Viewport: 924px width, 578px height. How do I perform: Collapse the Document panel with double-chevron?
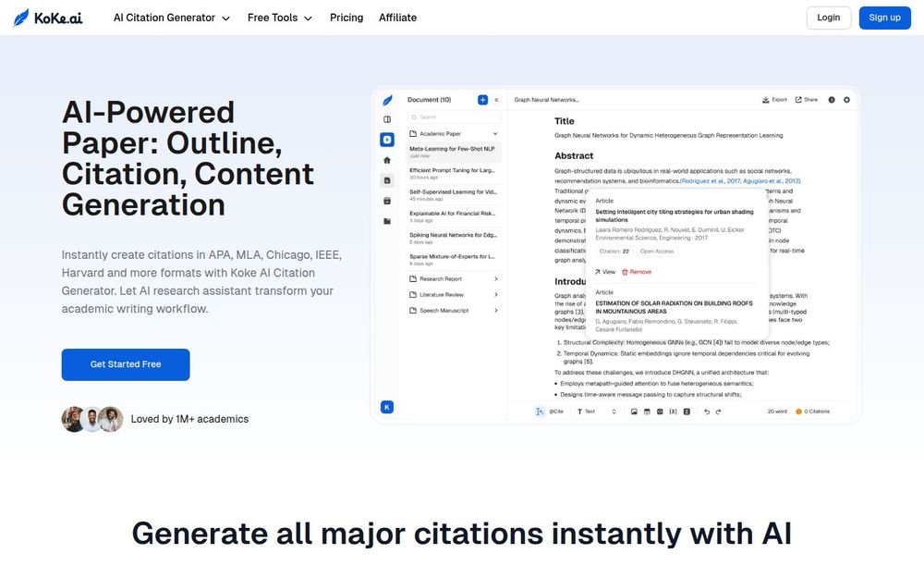click(496, 100)
